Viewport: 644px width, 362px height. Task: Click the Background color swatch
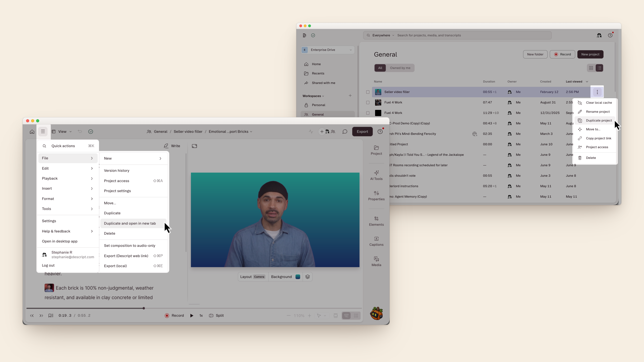coord(297,277)
